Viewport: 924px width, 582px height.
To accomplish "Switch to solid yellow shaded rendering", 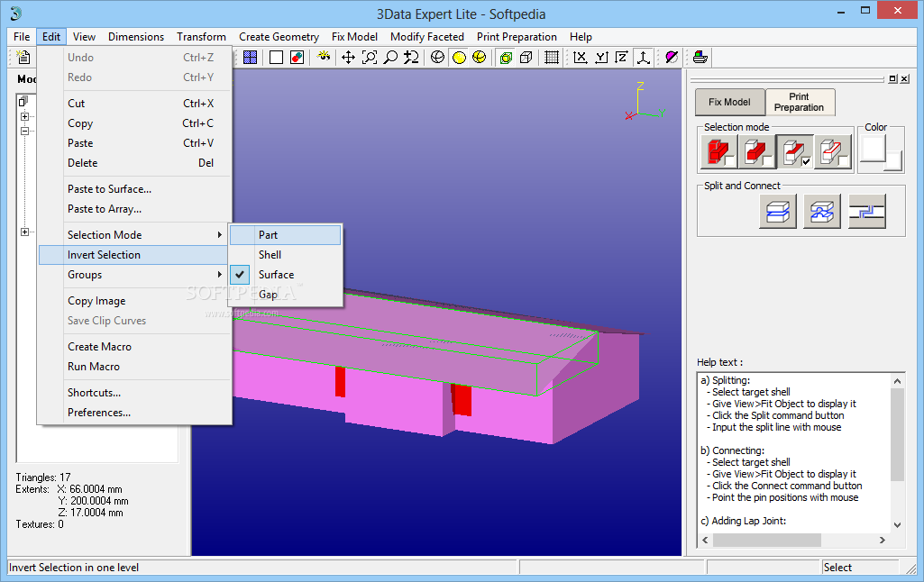I will 459,57.
